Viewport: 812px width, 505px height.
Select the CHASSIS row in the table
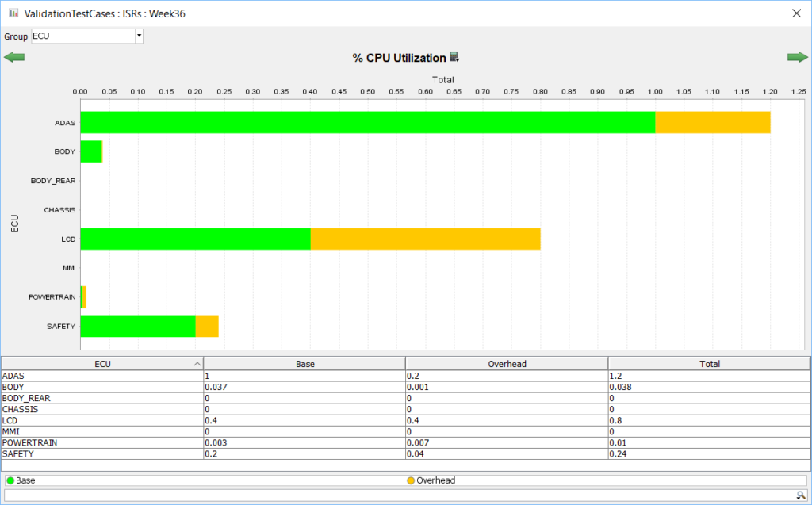coord(405,409)
